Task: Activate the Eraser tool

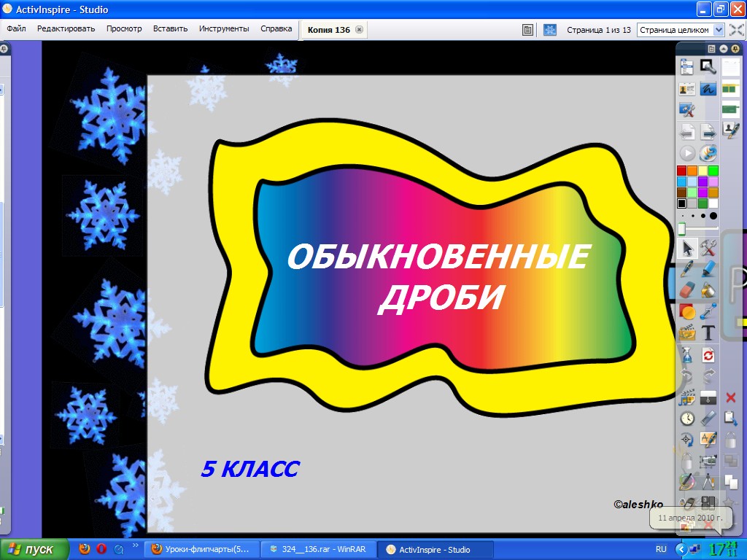Action: point(686,290)
